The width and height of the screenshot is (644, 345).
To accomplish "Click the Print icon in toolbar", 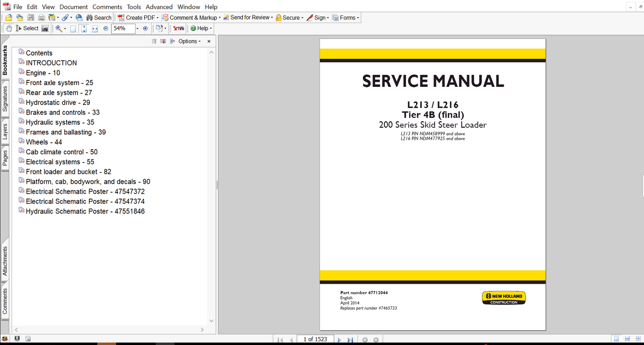I will (x=41, y=18).
